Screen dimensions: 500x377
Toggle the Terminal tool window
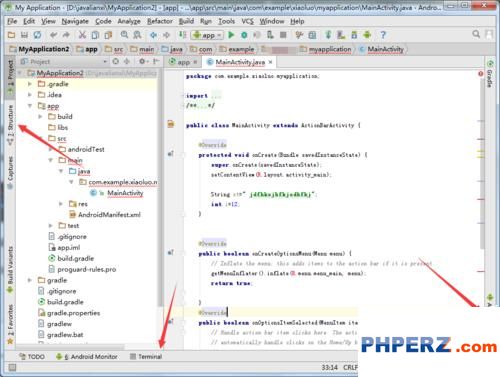pyautogui.click(x=146, y=357)
